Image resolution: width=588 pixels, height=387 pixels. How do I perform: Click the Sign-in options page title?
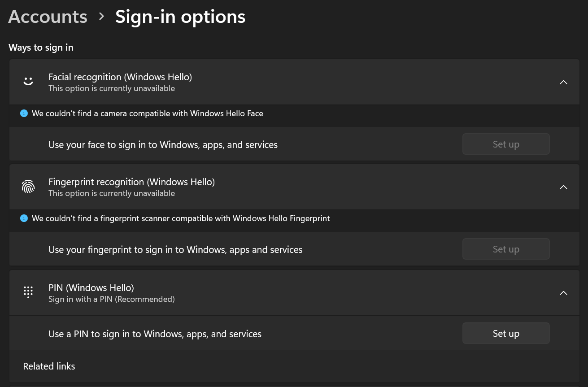180,17
